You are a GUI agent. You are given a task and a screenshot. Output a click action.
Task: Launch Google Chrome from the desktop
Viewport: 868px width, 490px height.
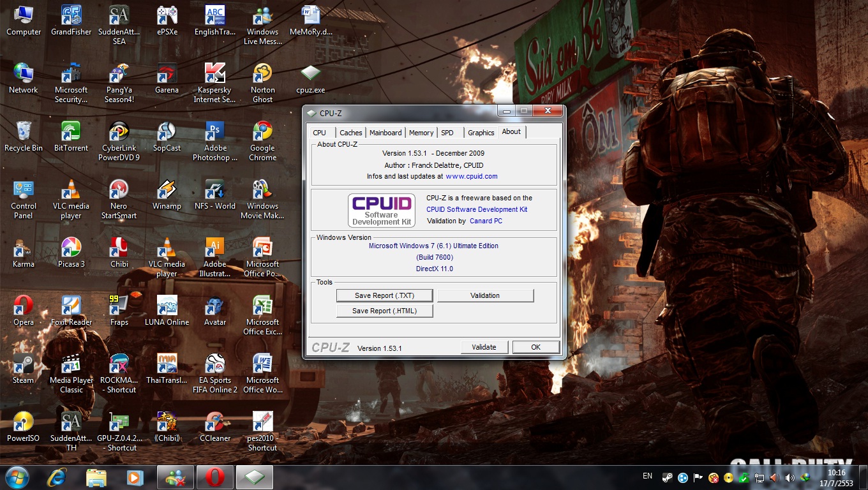[262, 141]
